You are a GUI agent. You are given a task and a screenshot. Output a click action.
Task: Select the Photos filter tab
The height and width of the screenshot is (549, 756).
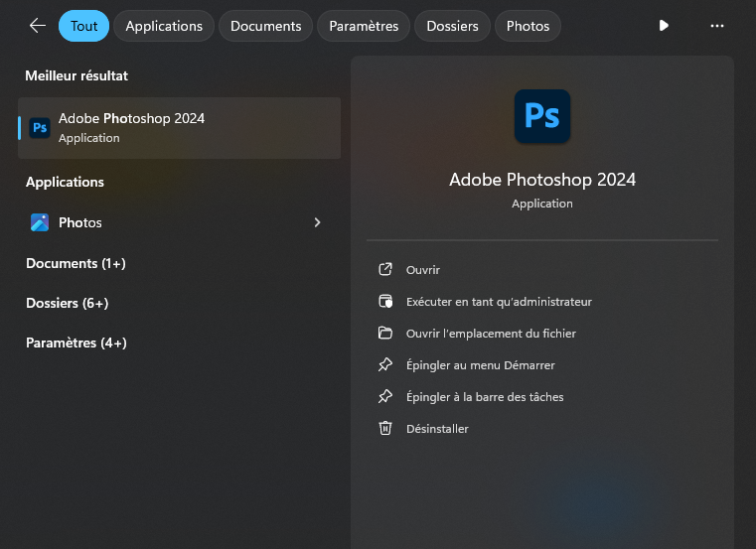[x=528, y=26]
